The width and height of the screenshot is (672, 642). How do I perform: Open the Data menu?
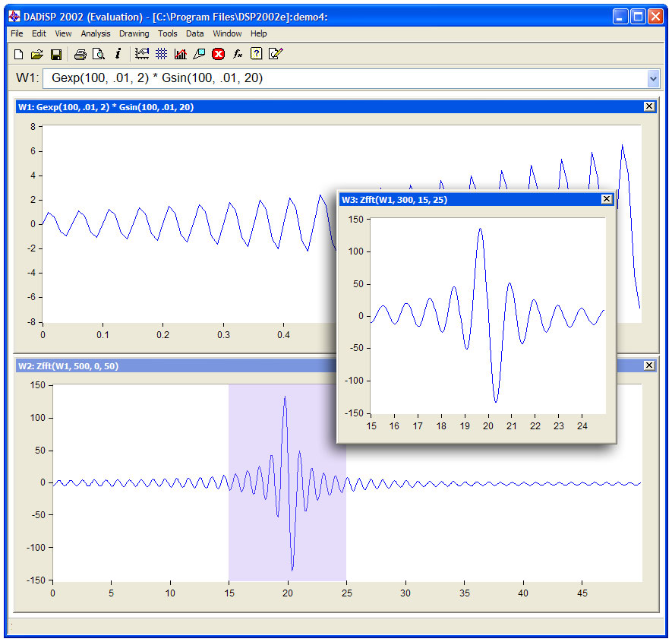coord(195,33)
